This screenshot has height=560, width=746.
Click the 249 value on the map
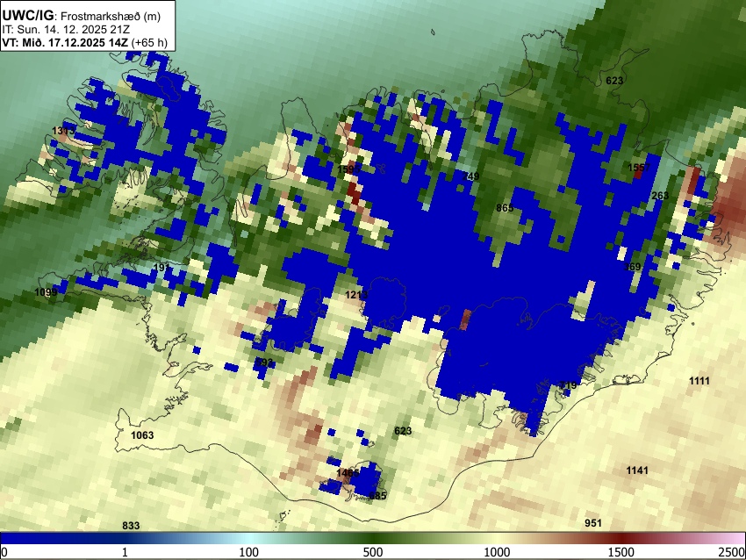(x=470, y=176)
